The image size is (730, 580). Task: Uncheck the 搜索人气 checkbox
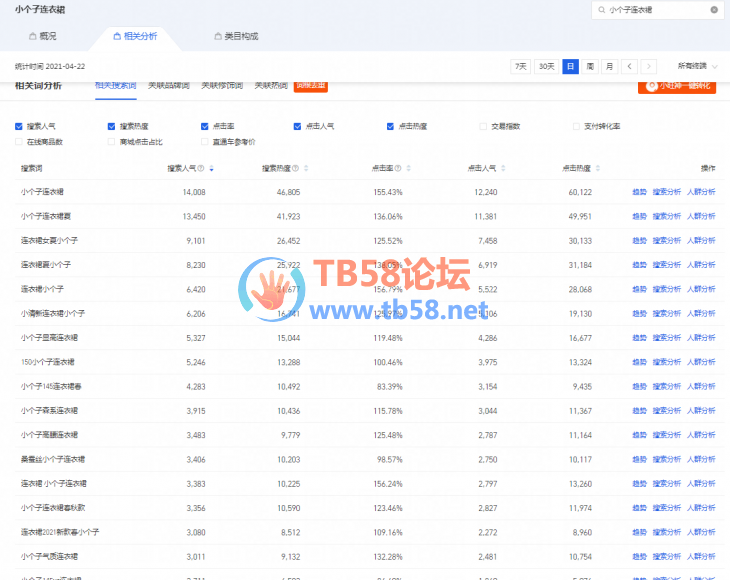[x=19, y=126]
